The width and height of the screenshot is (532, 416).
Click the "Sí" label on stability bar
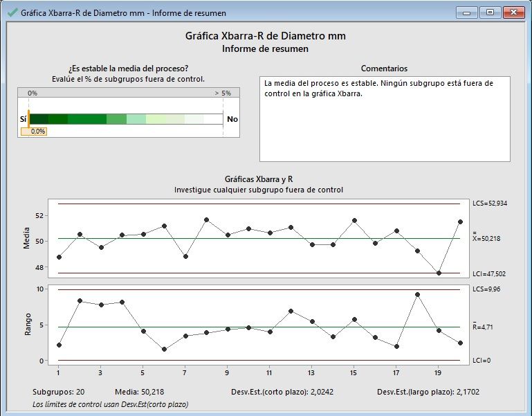click(23, 119)
